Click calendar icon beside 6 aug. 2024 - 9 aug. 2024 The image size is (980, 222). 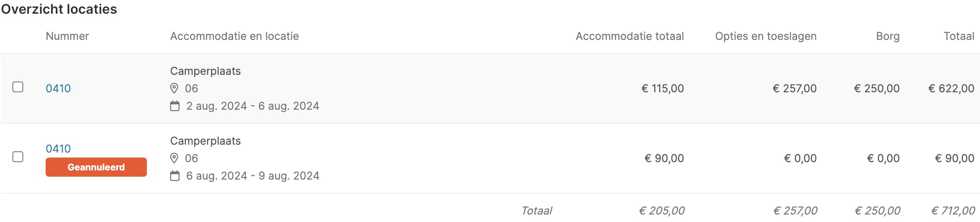(175, 176)
